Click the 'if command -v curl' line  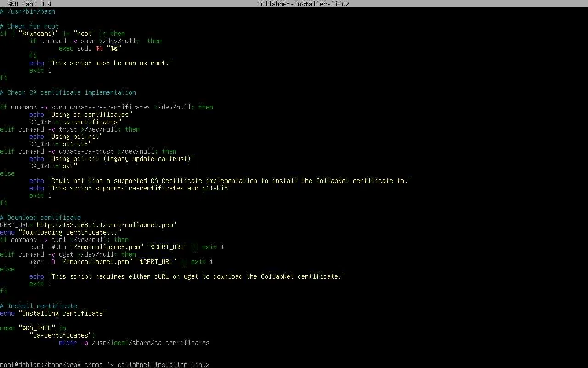[x=64, y=240]
